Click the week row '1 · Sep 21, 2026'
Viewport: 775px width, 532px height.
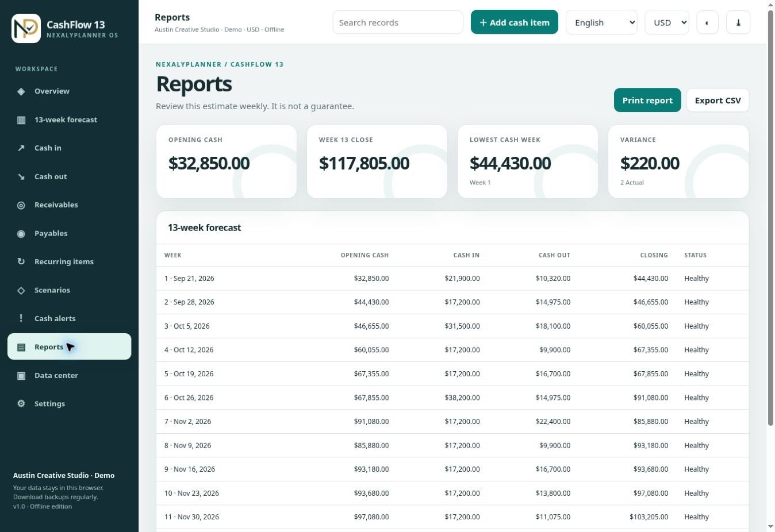452,279
